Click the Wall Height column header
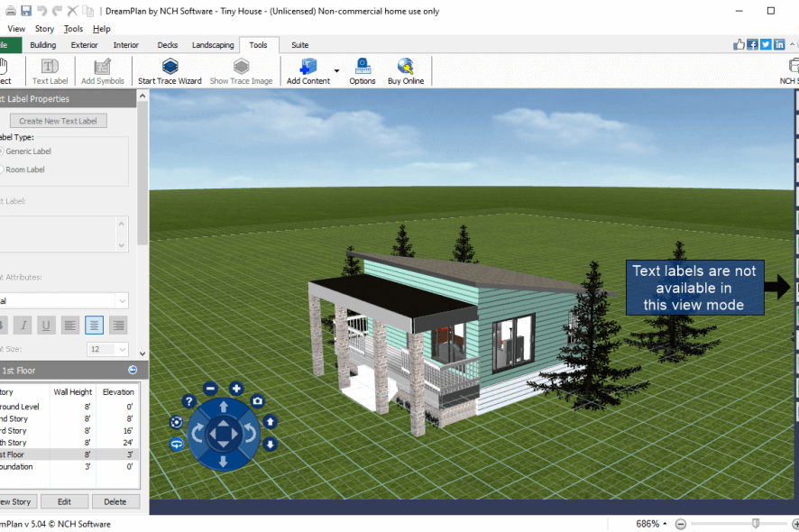The height and width of the screenshot is (532, 799). (x=73, y=392)
